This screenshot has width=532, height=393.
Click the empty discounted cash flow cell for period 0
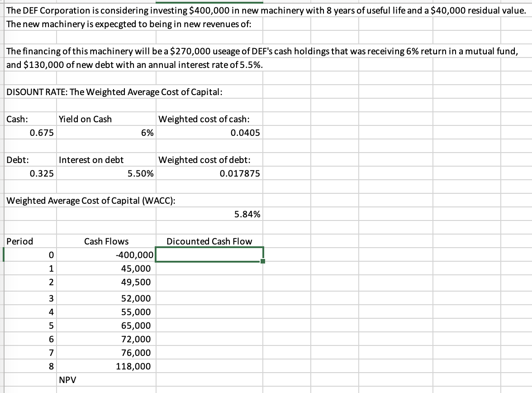tap(209, 255)
